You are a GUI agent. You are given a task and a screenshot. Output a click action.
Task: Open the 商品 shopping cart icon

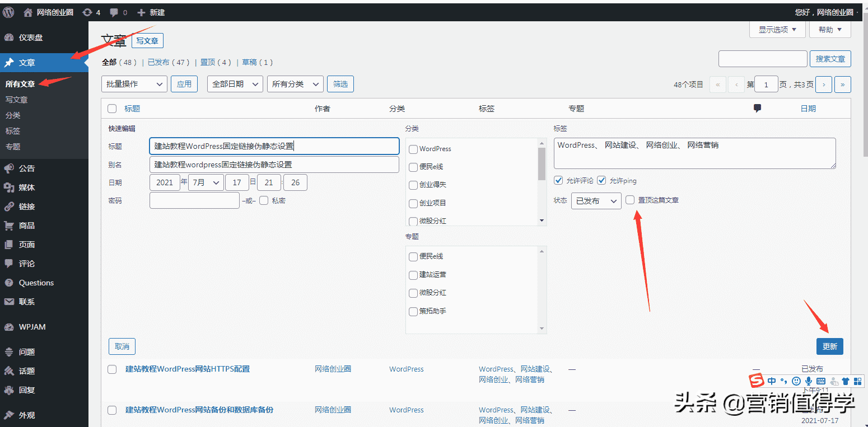click(9, 226)
